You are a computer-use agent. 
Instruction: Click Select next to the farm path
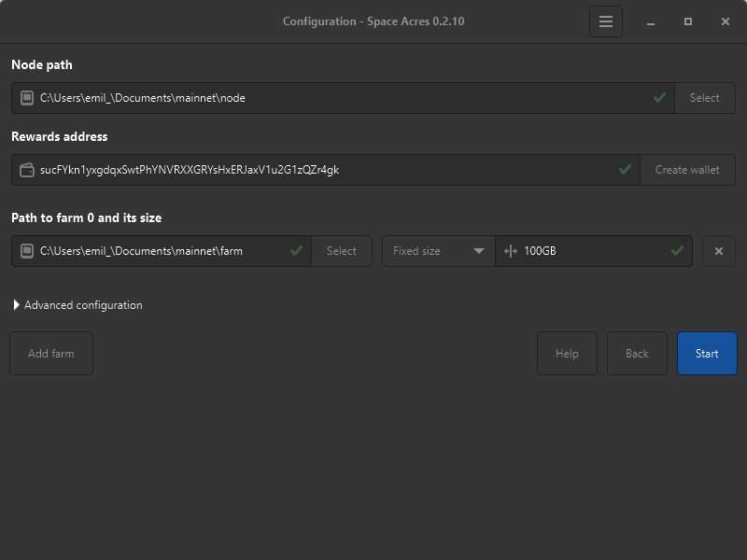click(342, 250)
